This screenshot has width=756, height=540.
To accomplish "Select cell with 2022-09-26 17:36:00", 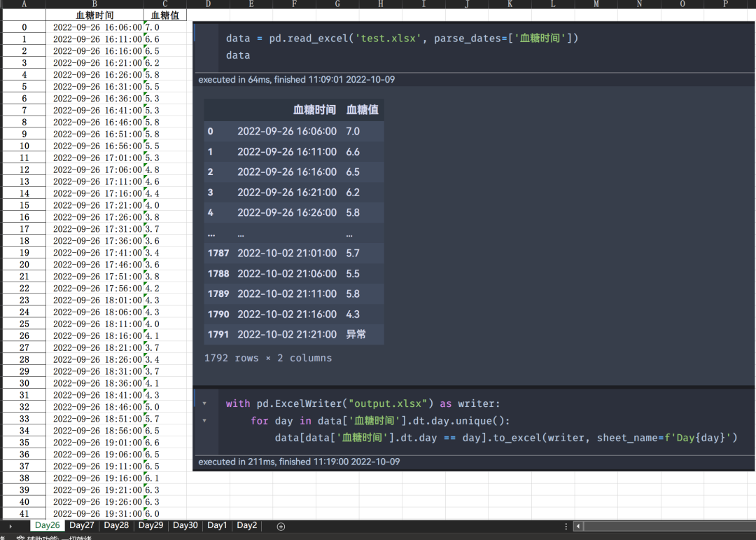I will click(94, 241).
